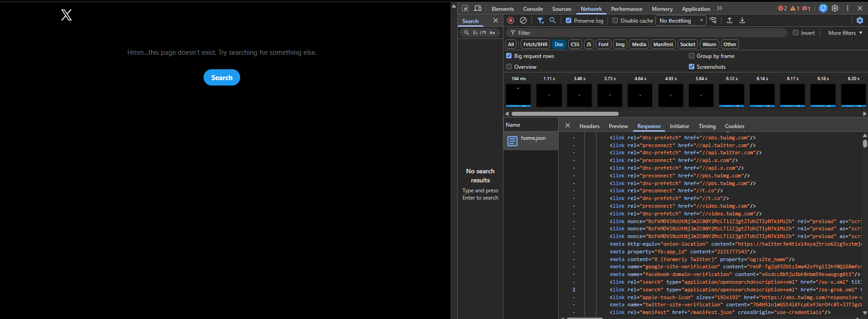Switch to the Console tab

(x=533, y=9)
